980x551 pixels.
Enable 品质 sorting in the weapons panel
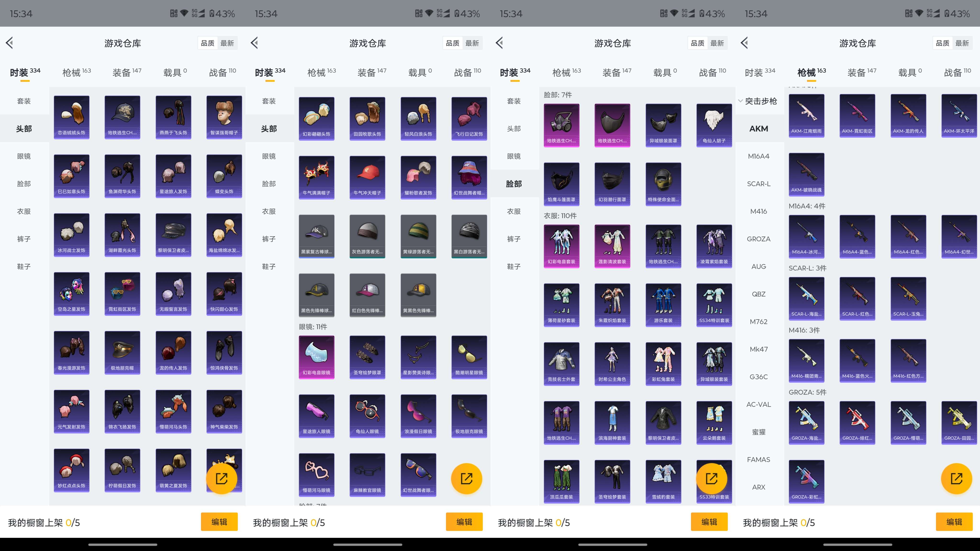coord(943,43)
